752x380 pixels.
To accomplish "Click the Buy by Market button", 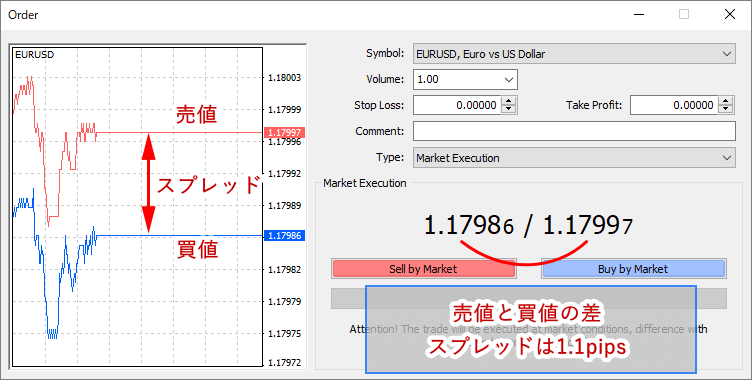I will tap(634, 269).
